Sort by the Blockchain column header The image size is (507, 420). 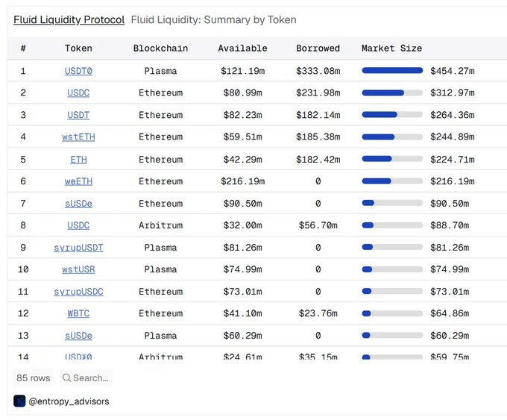pyautogui.click(x=160, y=48)
